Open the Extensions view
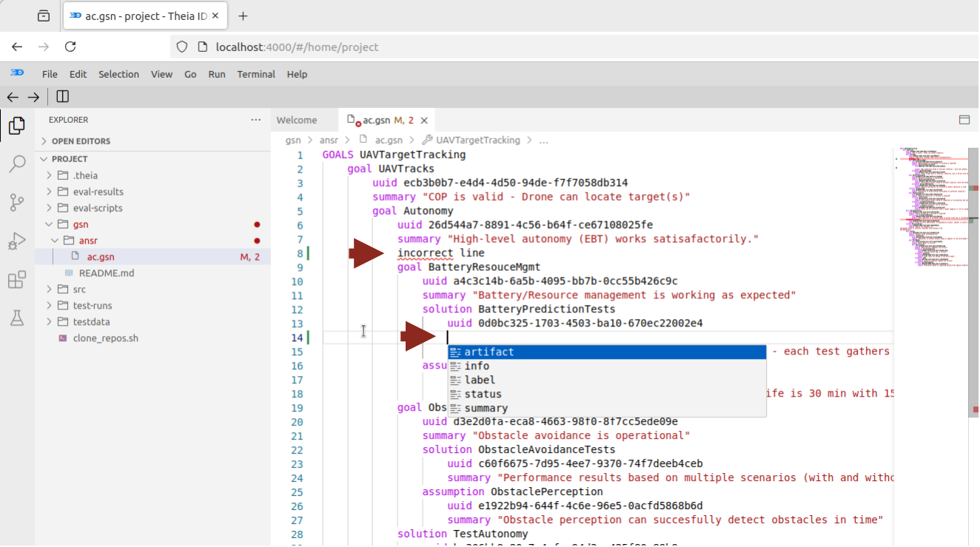 click(x=16, y=280)
